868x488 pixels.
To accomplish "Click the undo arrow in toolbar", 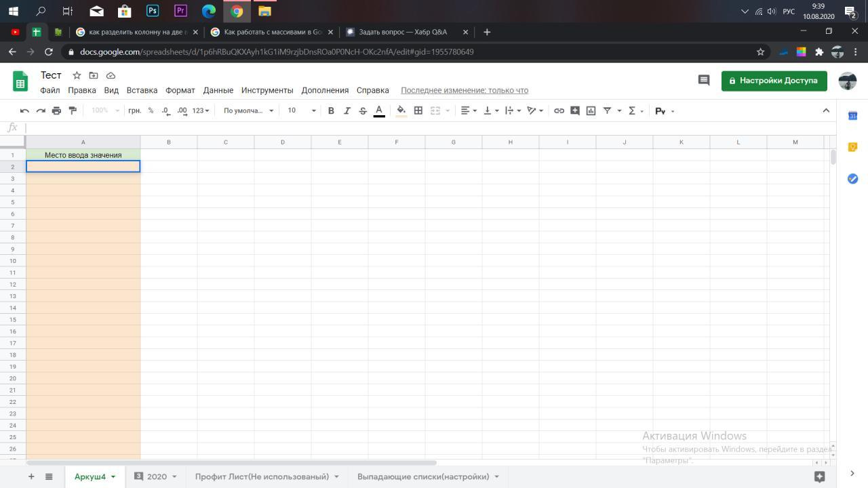I will pos(24,110).
